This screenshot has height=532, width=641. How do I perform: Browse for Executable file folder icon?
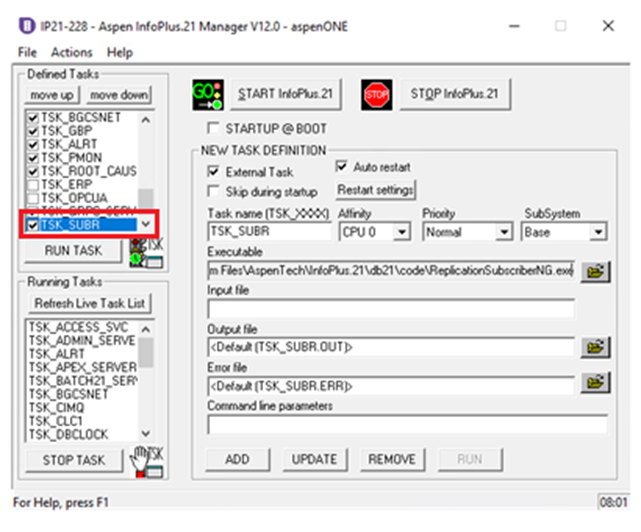pos(595,272)
